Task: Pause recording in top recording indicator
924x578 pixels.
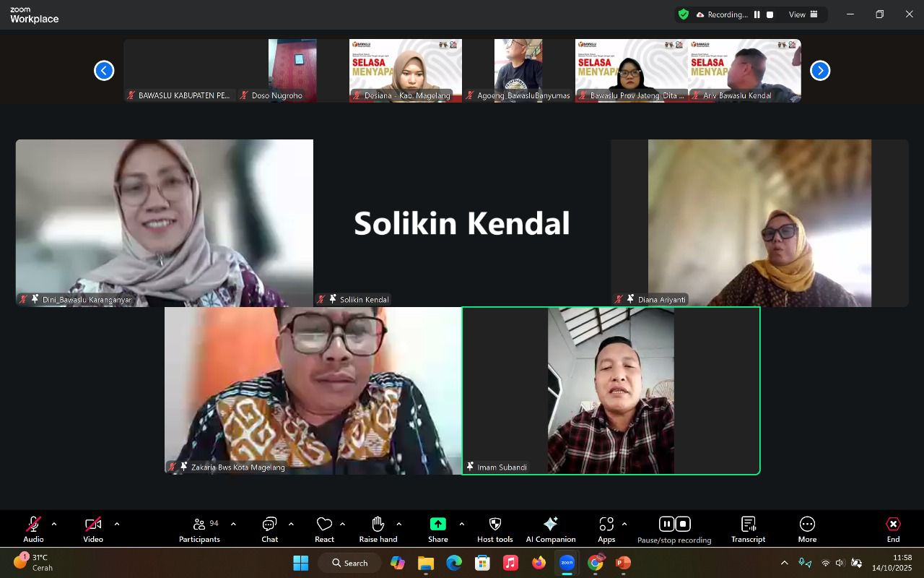Action: [x=757, y=14]
